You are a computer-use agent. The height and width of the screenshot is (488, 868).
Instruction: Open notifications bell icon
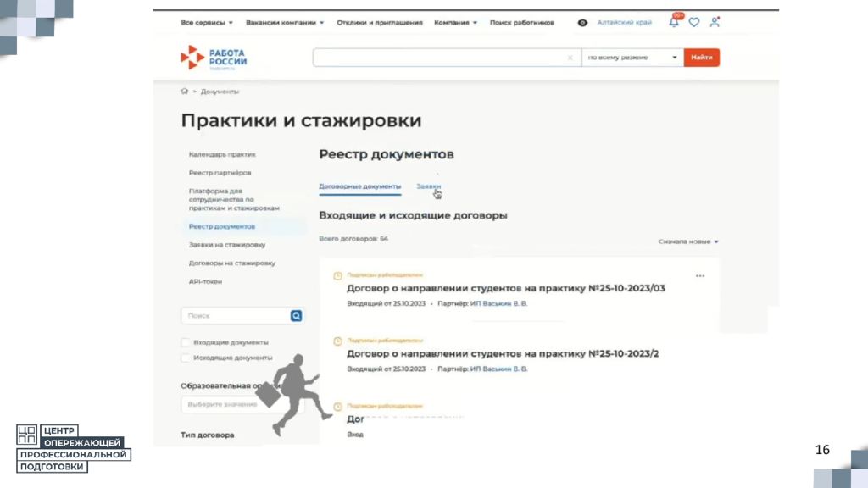point(674,22)
